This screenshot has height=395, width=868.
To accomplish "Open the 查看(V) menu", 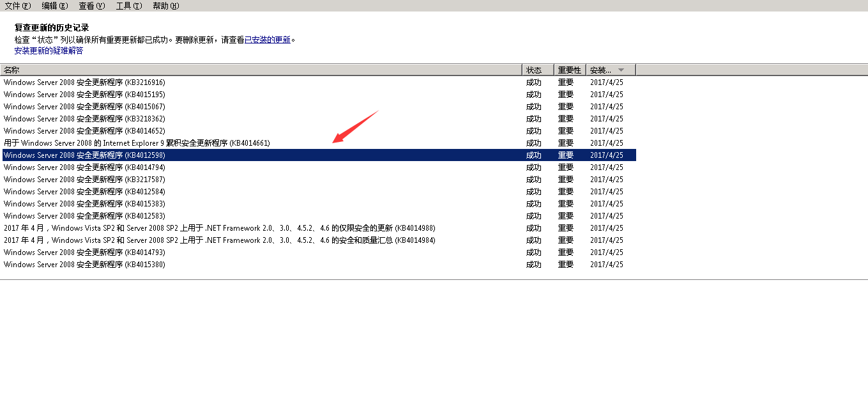I will (91, 6).
